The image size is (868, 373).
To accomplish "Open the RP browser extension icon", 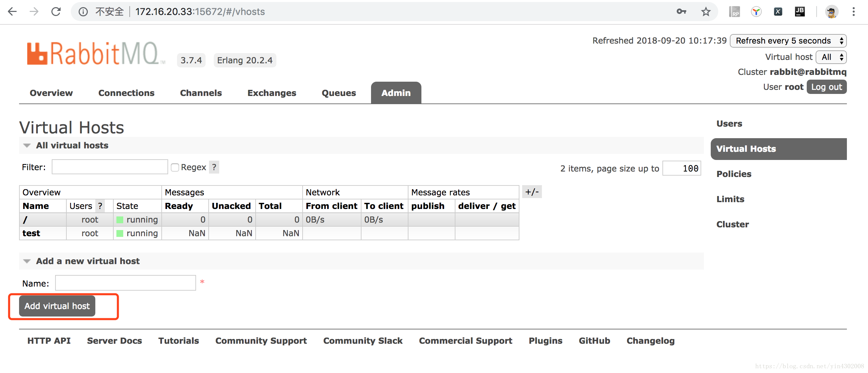I will tap(734, 12).
